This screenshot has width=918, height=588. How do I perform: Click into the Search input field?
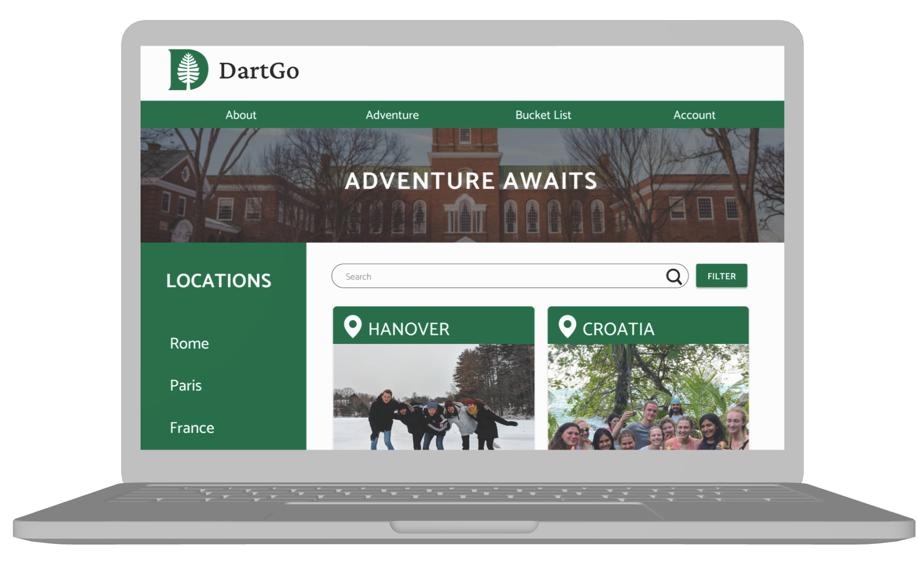(x=510, y=276)
